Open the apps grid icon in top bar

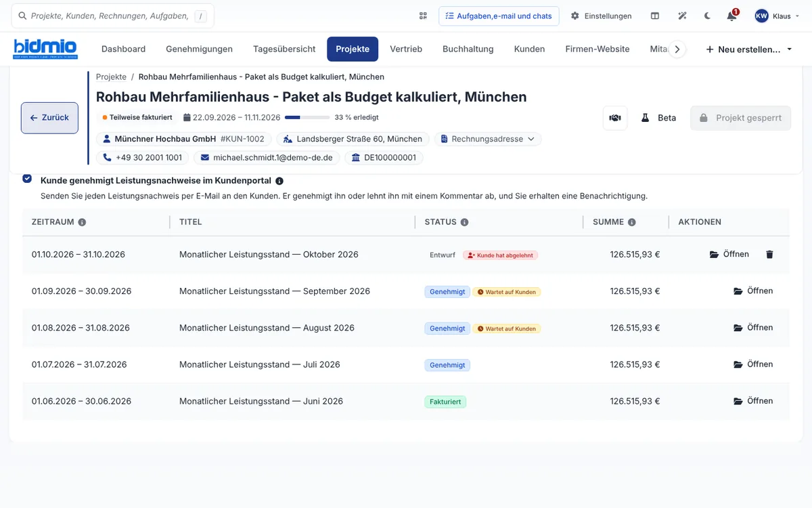[423, 16]
